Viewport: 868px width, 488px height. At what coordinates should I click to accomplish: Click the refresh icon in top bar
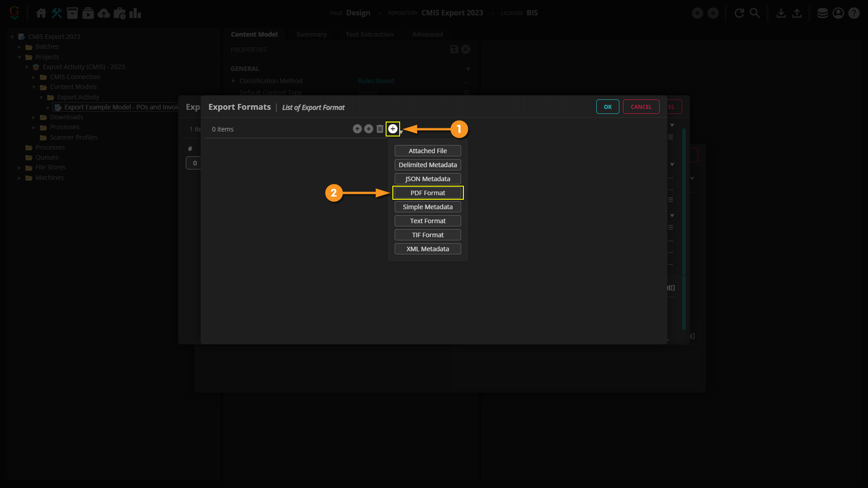739,13
